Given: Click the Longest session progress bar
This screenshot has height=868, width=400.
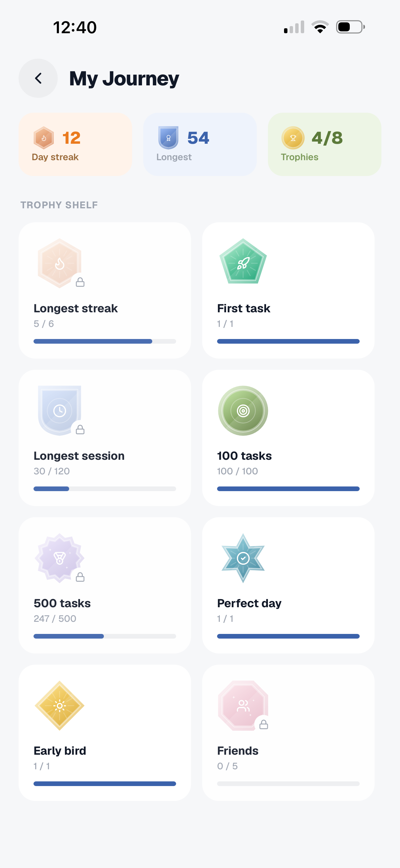Looking at the screenshot, I should click(105, 489).
